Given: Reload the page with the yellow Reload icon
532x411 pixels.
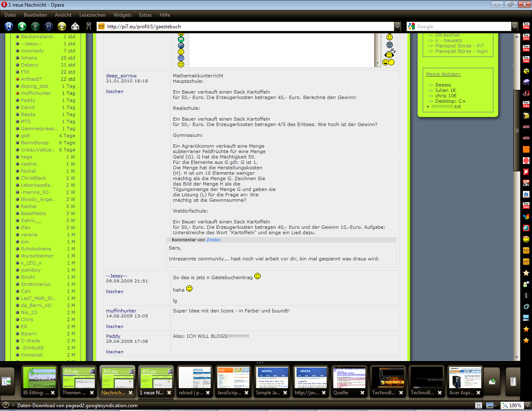Looking at the screenshot, I should [x=62, y=26].
